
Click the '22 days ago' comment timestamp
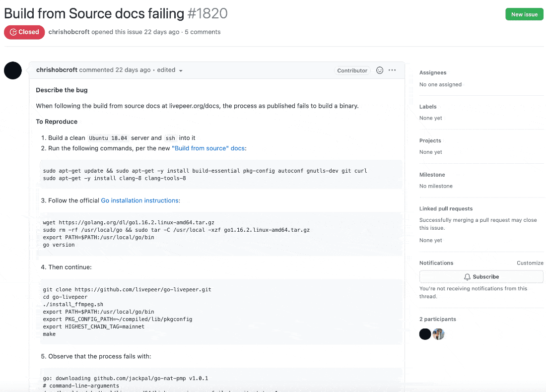click(133, 70)
